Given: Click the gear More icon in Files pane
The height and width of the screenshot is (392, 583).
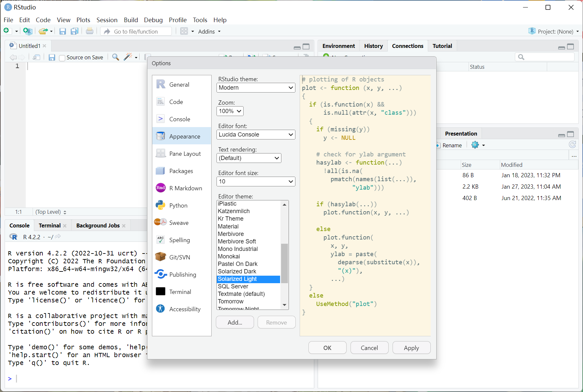Looking at the screenshot, I should 475,145.
